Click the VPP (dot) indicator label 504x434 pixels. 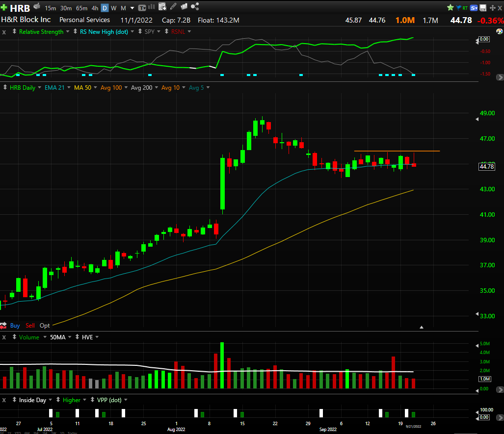pos(109,400)
